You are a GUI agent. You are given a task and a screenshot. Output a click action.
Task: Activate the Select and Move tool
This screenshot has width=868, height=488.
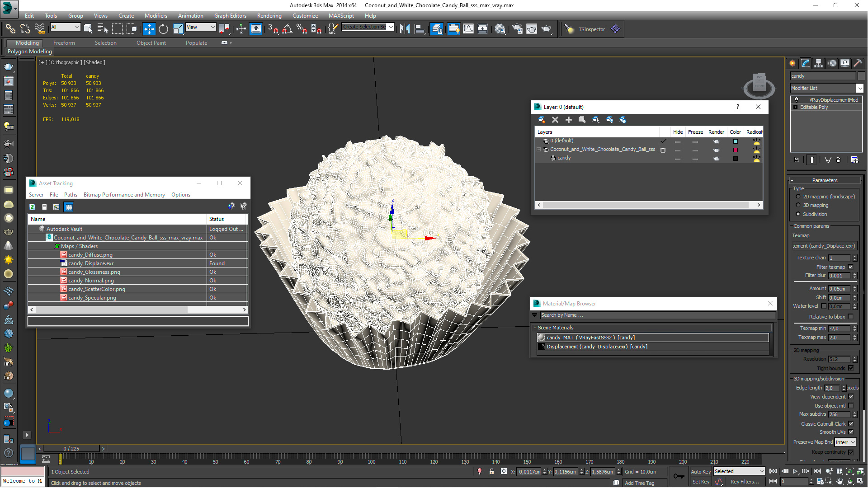tap(149, 29)
